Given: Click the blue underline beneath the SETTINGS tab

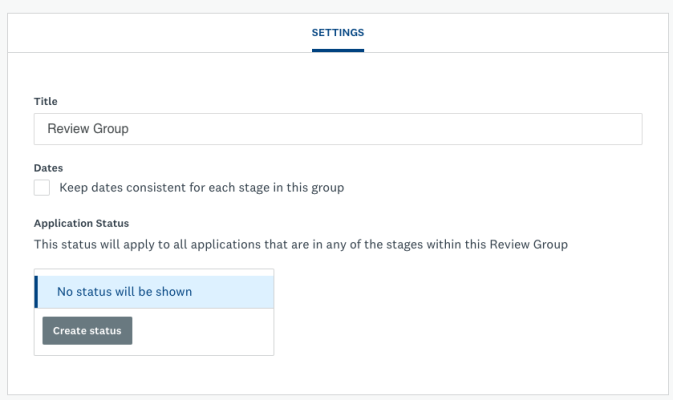Looking at the screenshot, I should pyautogui.click(x=337, y=51).
